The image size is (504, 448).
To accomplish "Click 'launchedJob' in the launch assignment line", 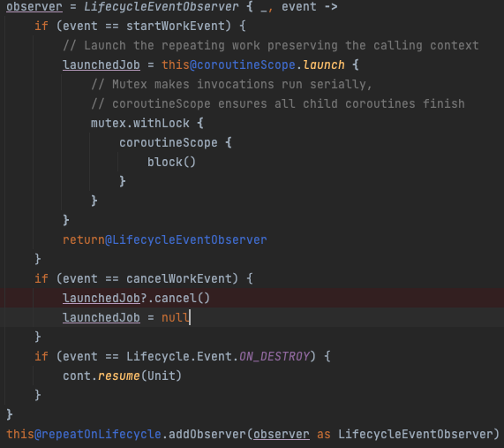I will pyautogui.click(x=102, y=65).
